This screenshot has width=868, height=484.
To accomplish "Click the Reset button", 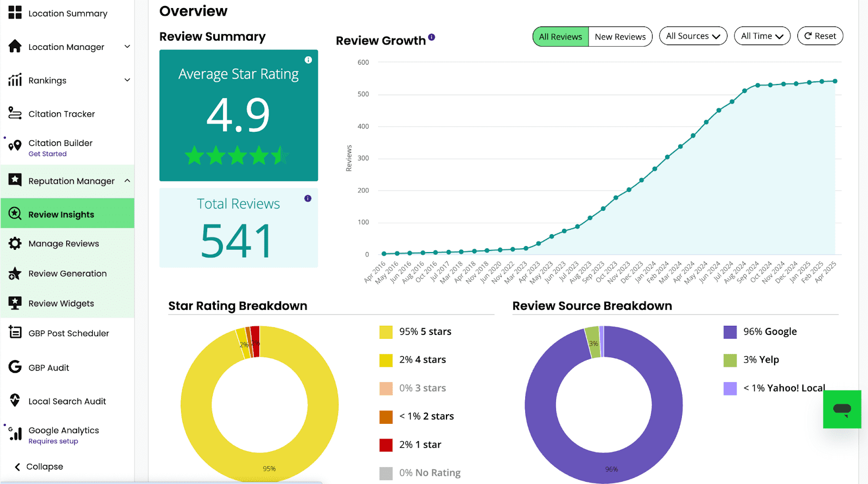I will click(x=820, y=36).
